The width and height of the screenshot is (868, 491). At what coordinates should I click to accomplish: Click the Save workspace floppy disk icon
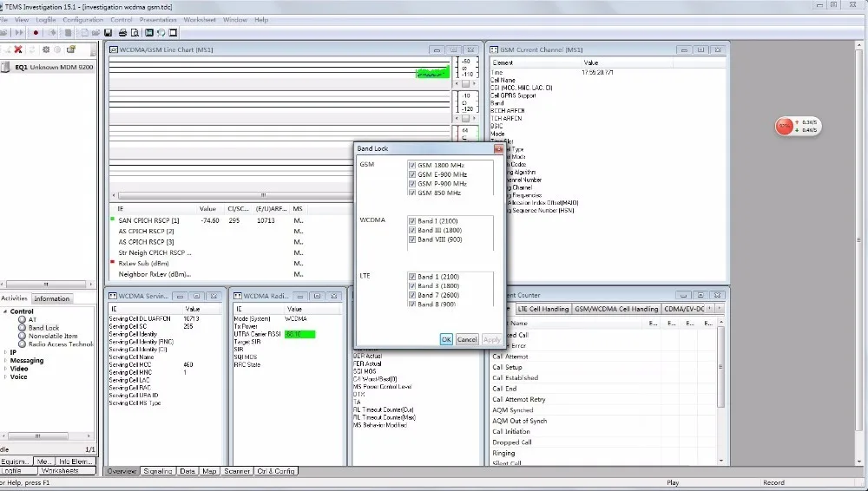pyautogui.click(x=108, y=33)
